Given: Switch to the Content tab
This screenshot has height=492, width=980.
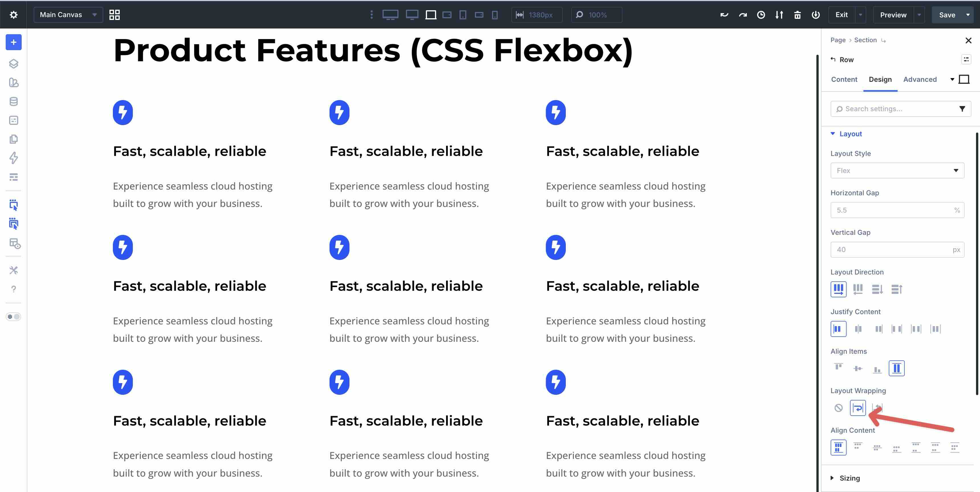Looking at the screenshot, I should tap(844, 80).
